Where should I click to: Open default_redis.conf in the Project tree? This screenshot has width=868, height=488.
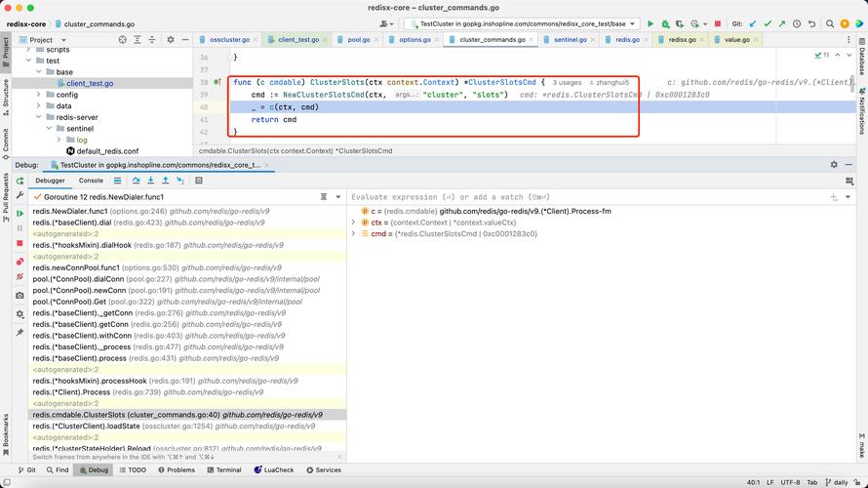click(x=107, y=151)
